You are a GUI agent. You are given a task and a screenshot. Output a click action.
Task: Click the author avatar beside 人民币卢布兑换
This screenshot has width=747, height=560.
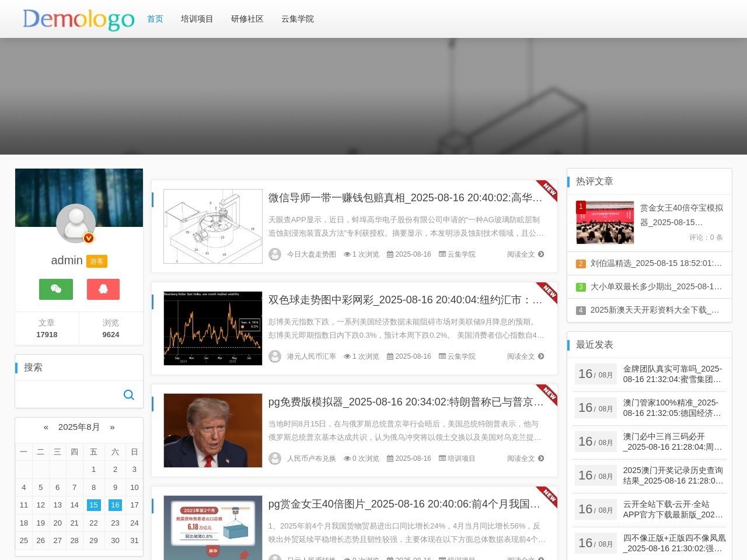click(x=275, y=459)
